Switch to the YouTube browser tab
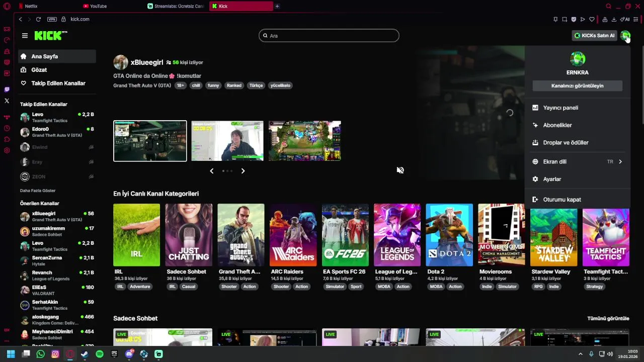Image resolution: width=644 pixels, height=362 pixels. point(112,6)
